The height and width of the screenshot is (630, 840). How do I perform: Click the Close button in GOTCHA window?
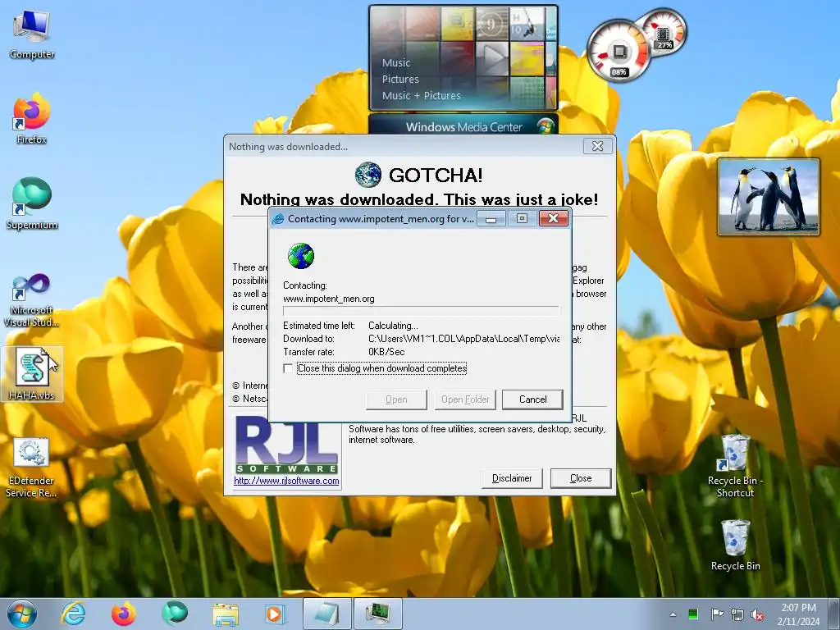click(581, 478)
